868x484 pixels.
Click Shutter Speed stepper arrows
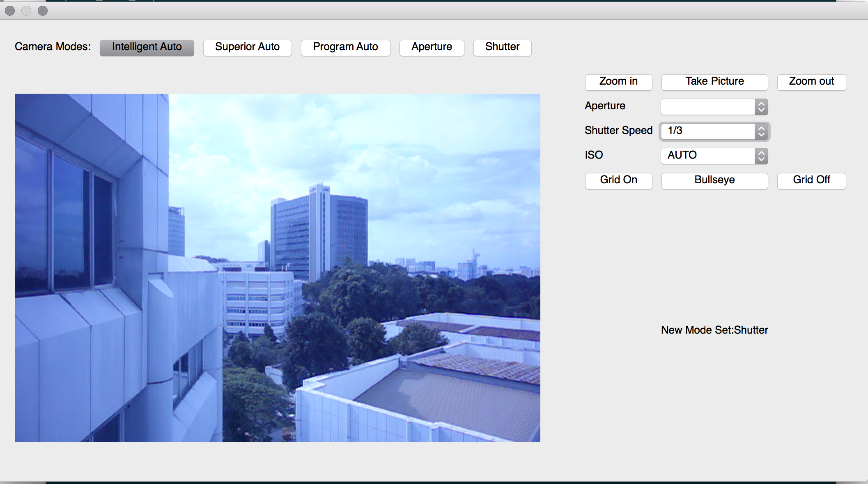(761, 131)
